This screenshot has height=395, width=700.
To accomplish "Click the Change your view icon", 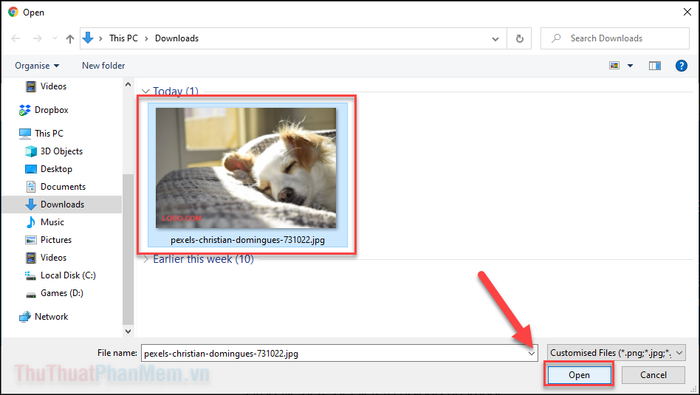I will point(615,66).
